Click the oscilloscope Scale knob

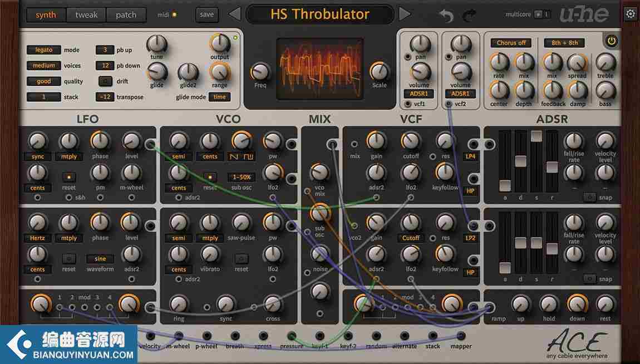[x=380, y=72]
